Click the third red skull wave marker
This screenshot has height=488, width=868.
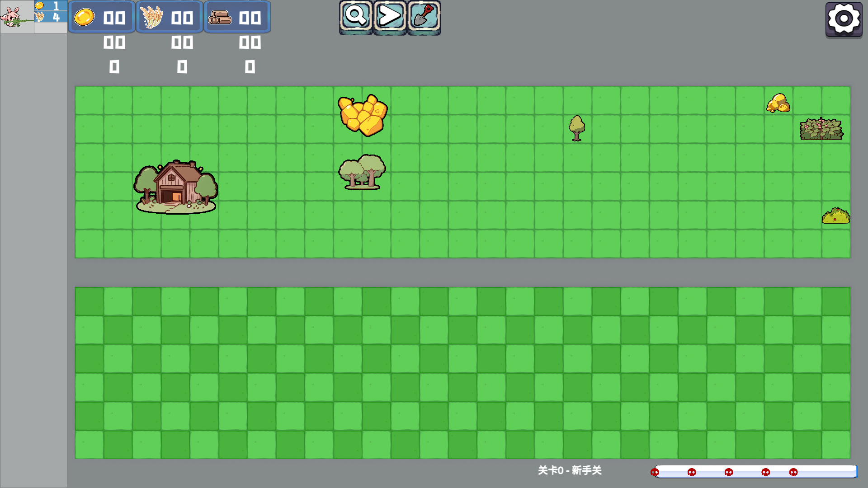tap(729, 472)
